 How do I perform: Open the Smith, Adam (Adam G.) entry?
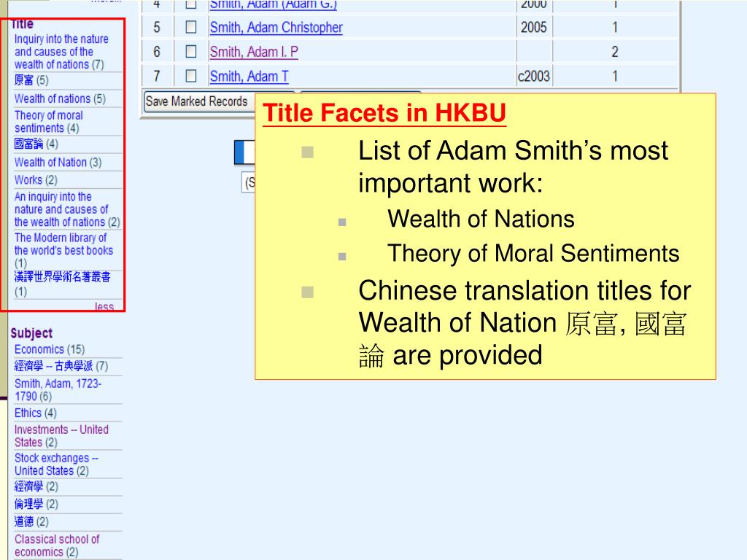[273, 5]
